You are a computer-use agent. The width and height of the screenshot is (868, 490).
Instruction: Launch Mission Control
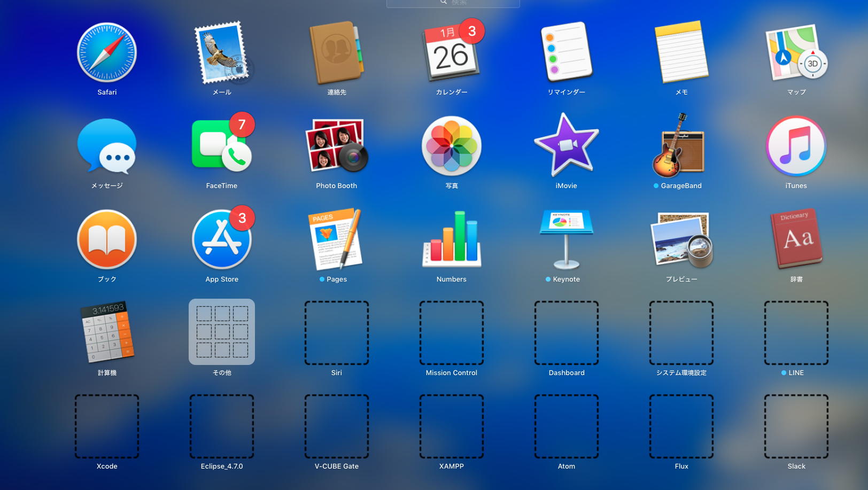[x=452, y=332]
